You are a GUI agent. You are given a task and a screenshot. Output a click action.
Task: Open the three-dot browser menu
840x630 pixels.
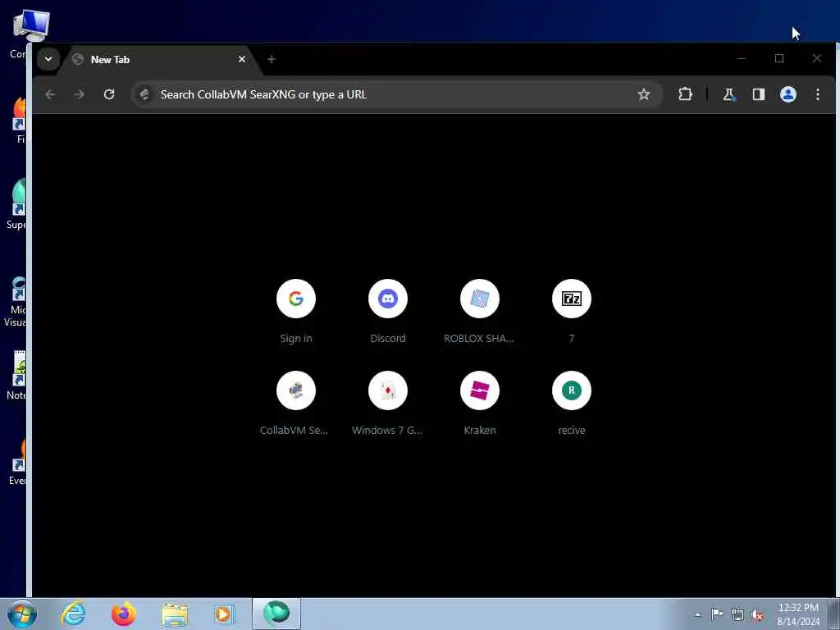pyautogui.click(x=818, y=94)
